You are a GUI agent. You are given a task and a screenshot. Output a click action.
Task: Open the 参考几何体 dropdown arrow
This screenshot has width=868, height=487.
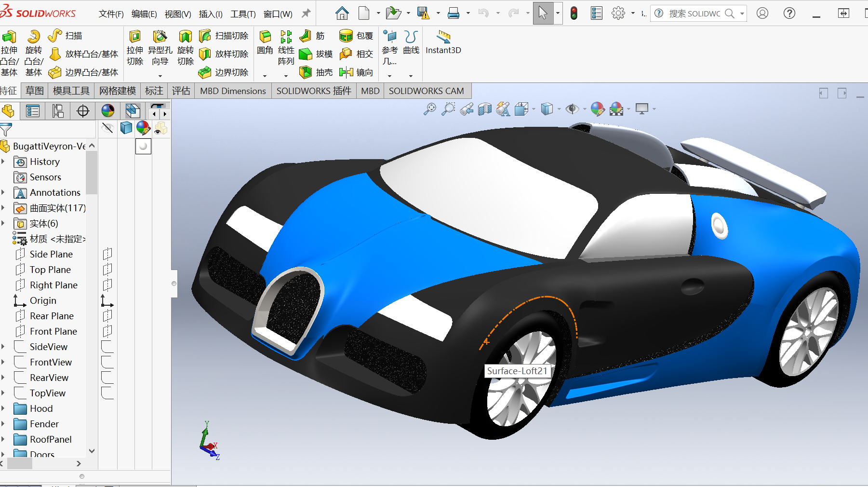click(x=389, y=76)
